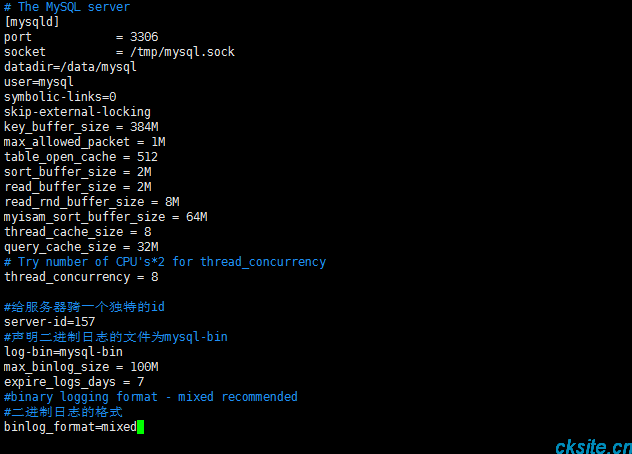The height and width of the screenshot is (454, 632).
Task: Click the expire_logs_days value 7
Action: [x=140, y=382]
